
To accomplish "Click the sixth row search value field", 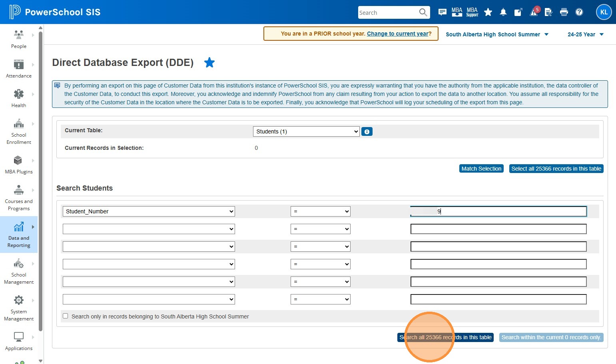I will click(x=498, y=299).
